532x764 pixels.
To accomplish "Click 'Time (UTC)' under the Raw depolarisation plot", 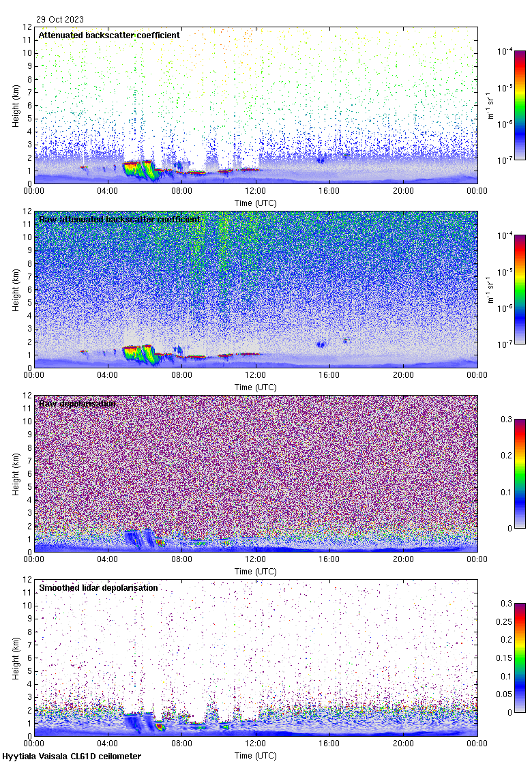I will (x=255, y=572).
